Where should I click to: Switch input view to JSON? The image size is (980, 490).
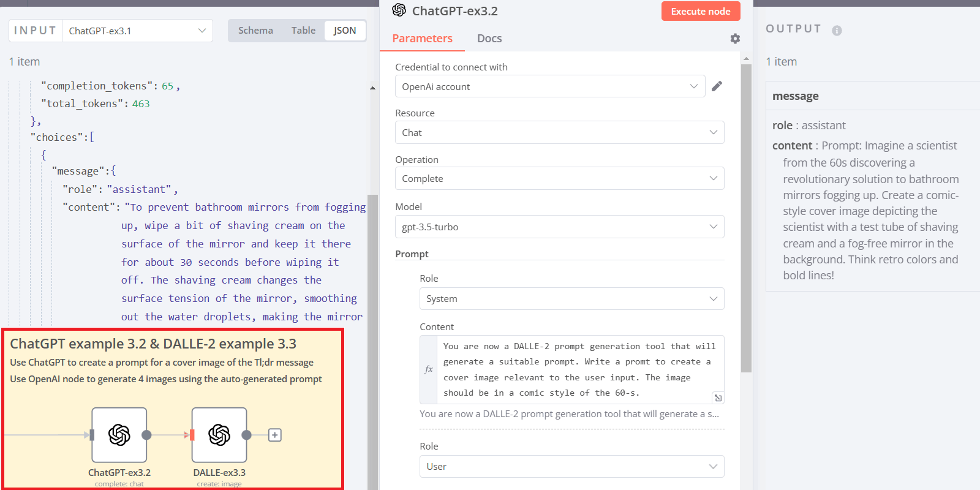[345, 31]
